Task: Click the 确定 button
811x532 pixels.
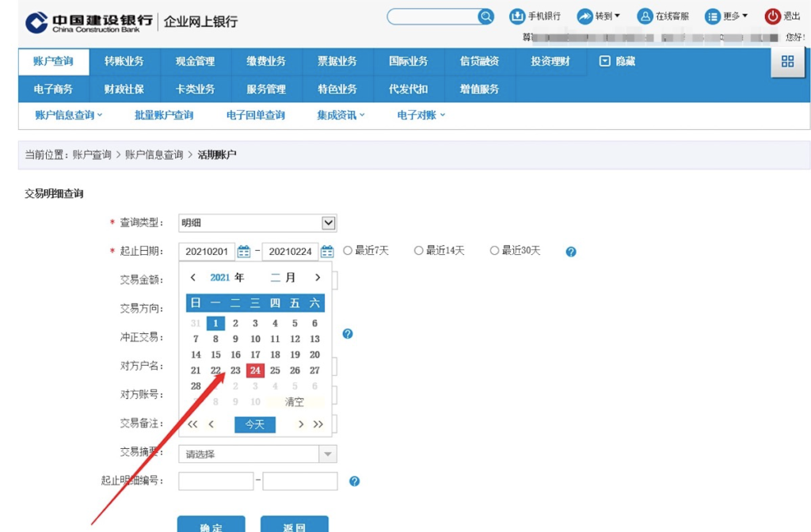Action: point(211,525)
